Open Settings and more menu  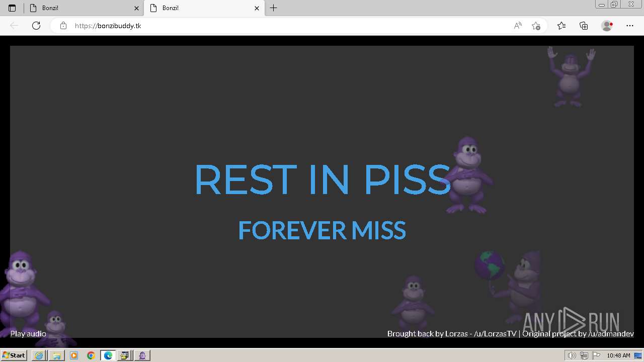pos(630,26)
